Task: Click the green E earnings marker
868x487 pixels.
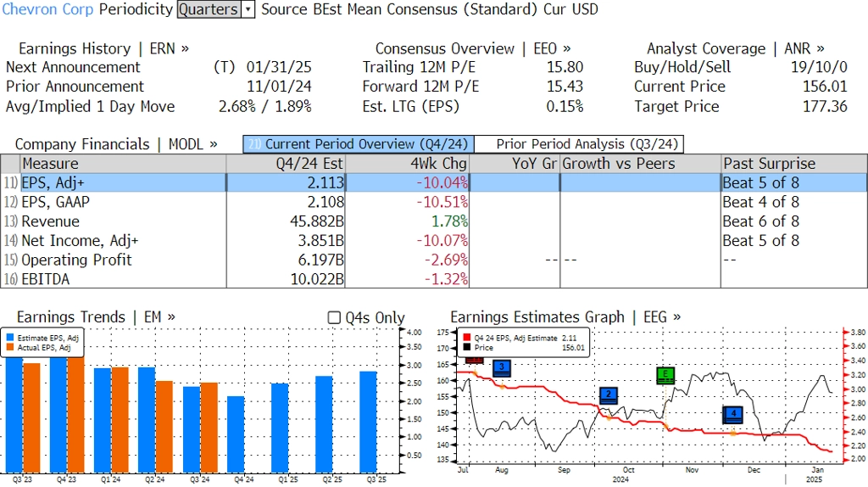Action: click(665, 375)
